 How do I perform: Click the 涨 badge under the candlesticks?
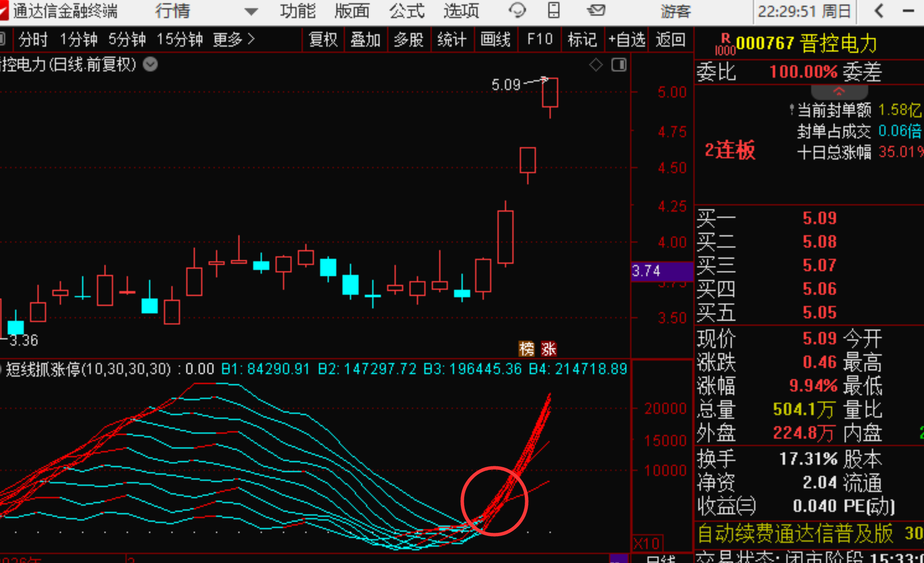tap(549, 349)
